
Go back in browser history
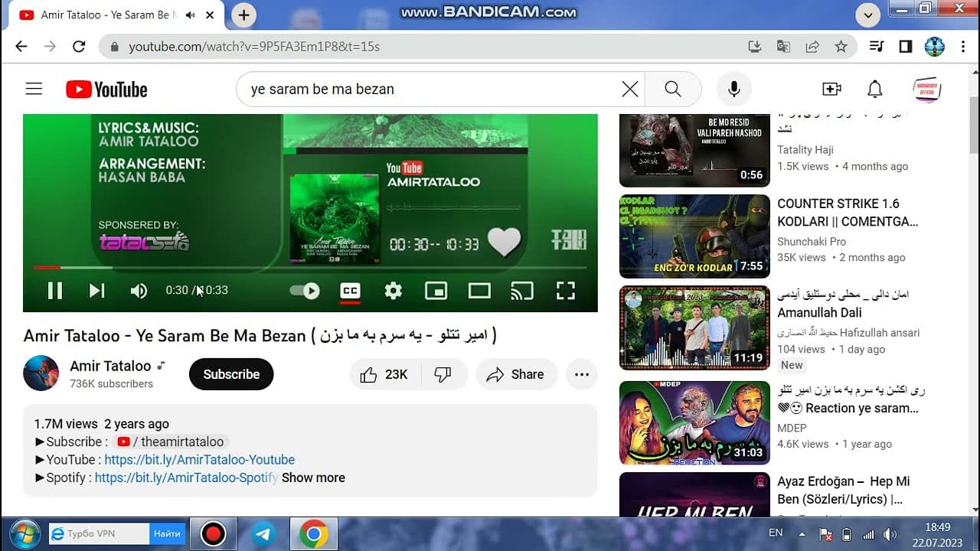21,47
